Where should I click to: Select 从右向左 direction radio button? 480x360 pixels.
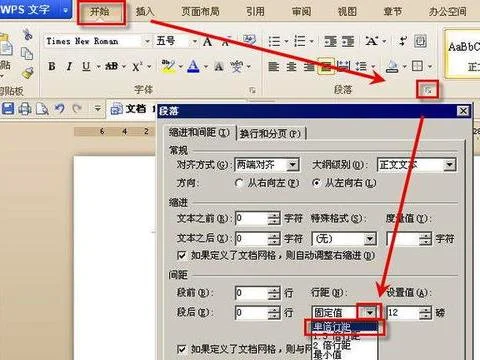(x=239, y=183)
